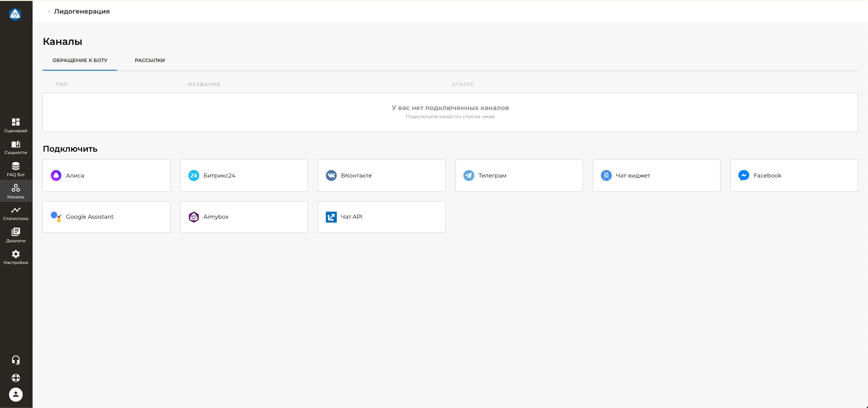868x408 pixels.
Task: Connect the Алиса channel
Action: tap(106, 175)
